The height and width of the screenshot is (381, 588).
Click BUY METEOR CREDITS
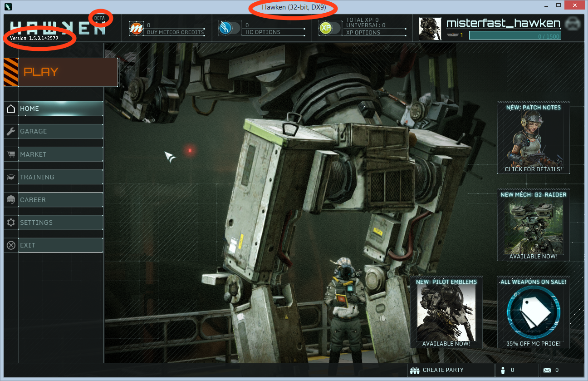(x=175, y=33)
